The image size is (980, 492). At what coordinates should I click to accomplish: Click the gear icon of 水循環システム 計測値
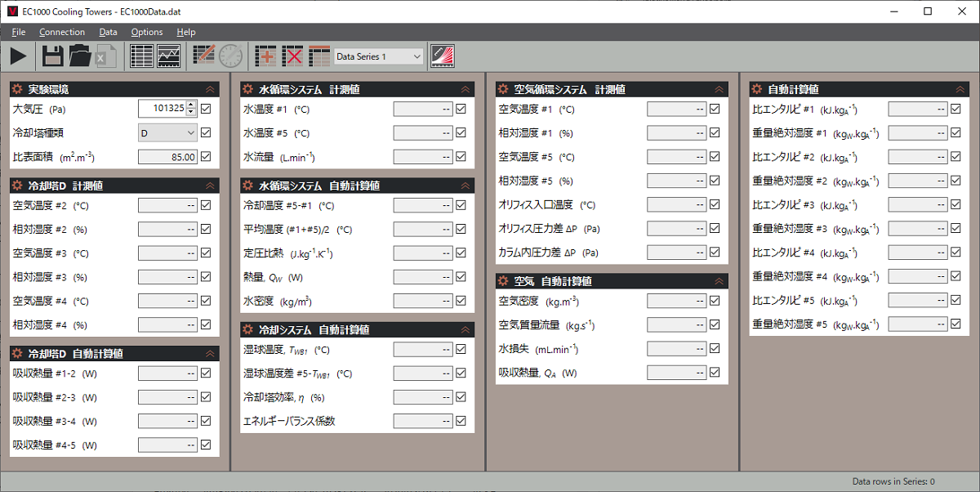pos(247,89)
